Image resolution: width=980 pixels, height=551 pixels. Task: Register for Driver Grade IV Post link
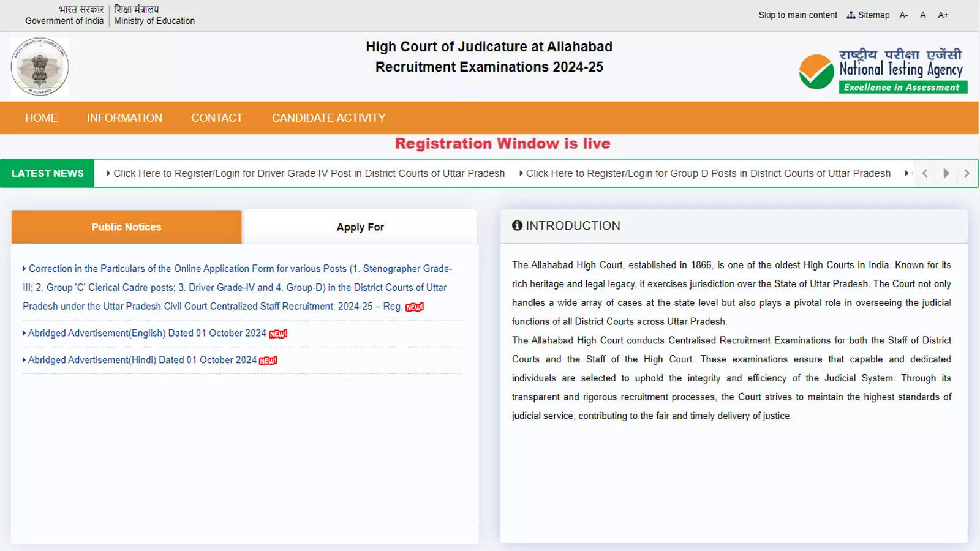click(307, 173)
